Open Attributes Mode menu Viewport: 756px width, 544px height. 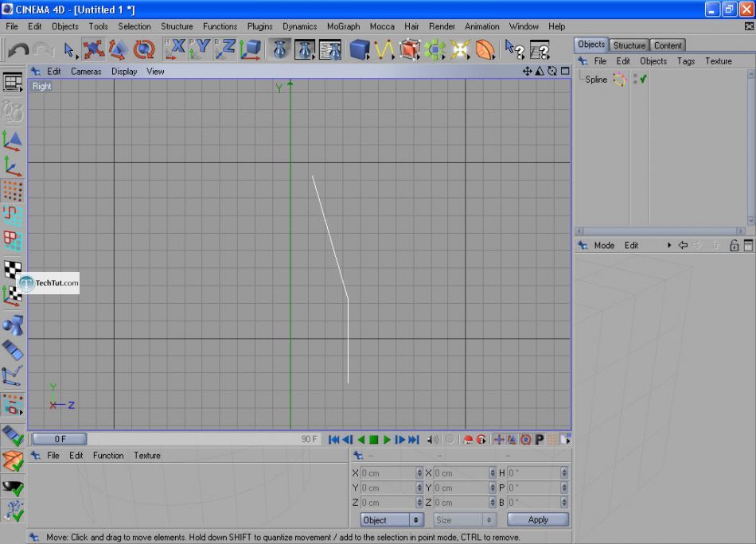(x=604, y=245)
